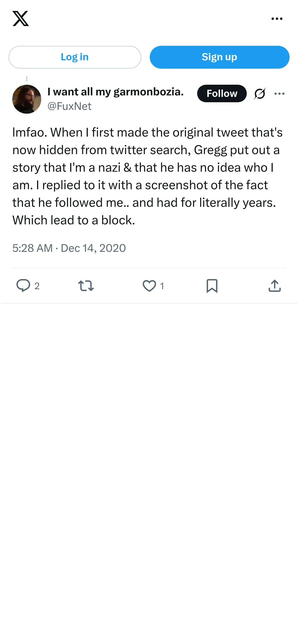Open the "I want all my garmonbozia." display name
Screen dimensions: 298x644
pyautogui.click(x=115, y=92)
